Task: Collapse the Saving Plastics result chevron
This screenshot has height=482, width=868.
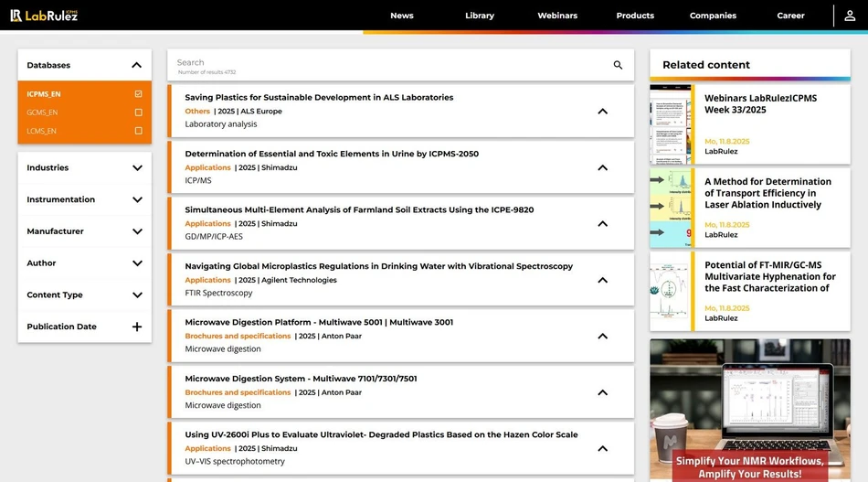Action: coord(602,112)
